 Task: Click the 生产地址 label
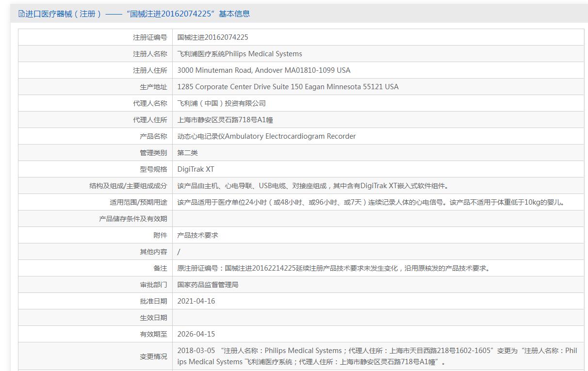[153, 87]
